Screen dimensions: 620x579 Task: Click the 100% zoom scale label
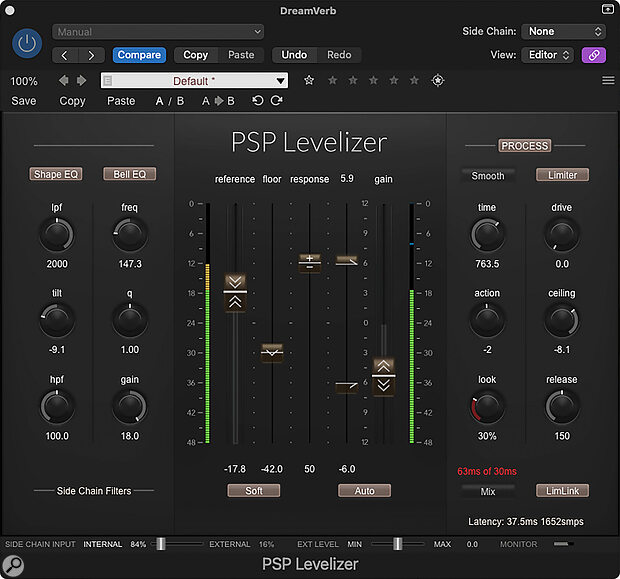point(24,81)
